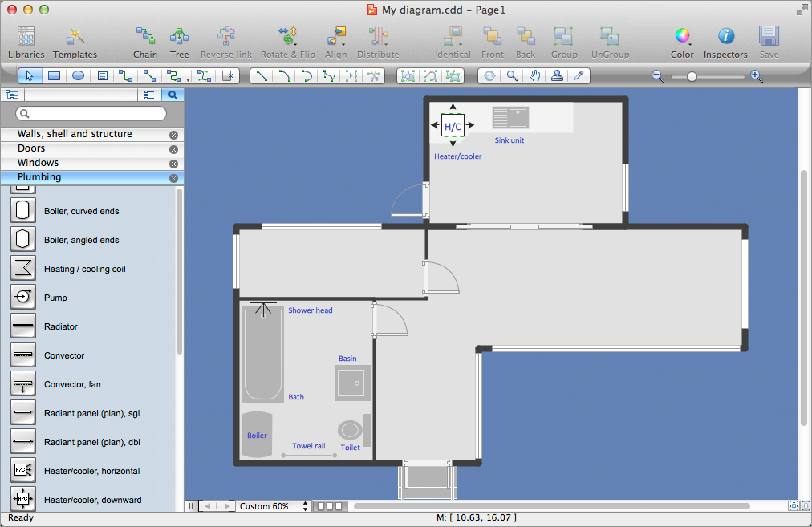The height and width of the screenshot is (527, 812).
Task: Pick the eyedropper tool
Action: [579, 76]
